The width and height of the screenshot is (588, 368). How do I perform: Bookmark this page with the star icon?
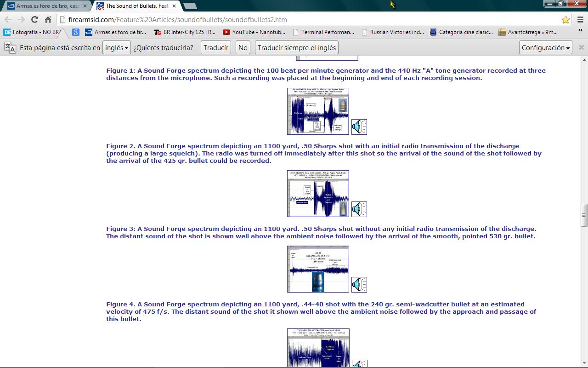click(565, 19)
